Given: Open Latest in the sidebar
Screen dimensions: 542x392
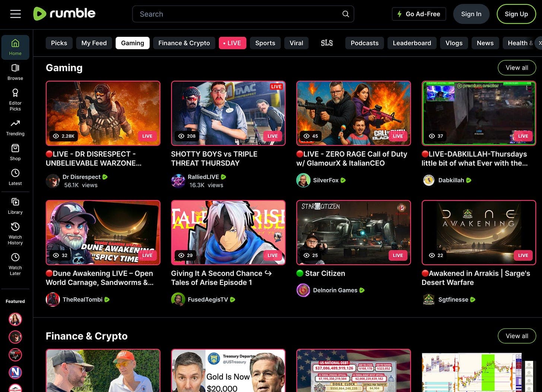Looking at the screenshot, I should (15, 177).
